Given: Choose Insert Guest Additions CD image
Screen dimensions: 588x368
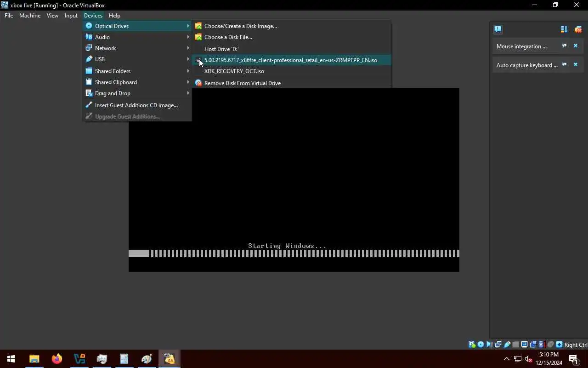Looking at the screenshot, I should 137,105.
